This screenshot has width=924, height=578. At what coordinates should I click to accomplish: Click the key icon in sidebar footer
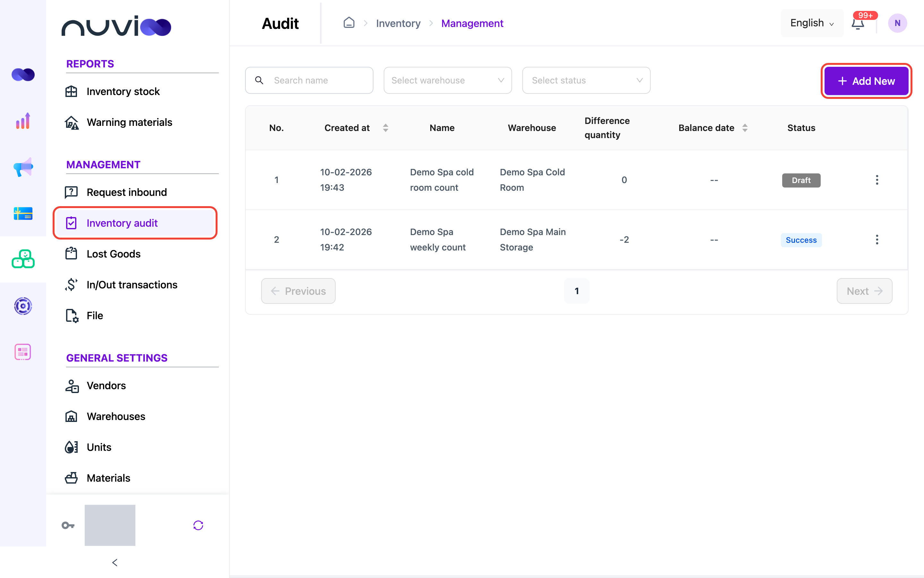tap(68, 525)
